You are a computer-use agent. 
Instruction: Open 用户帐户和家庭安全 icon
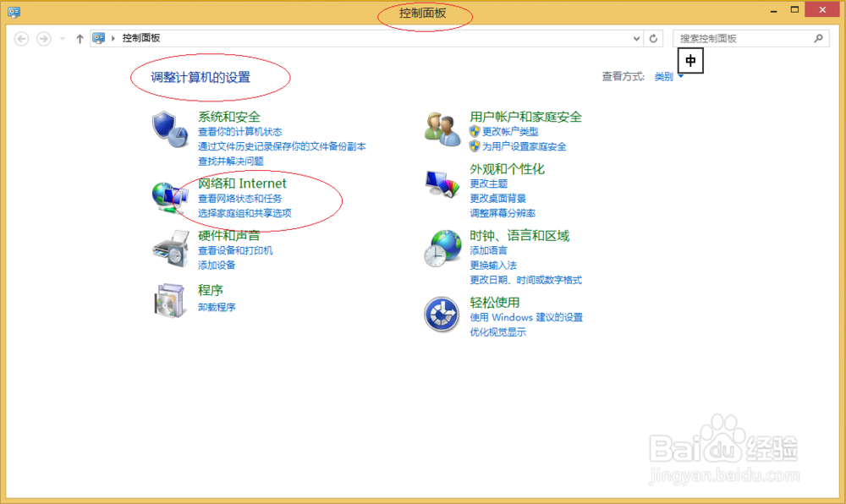click(x=442, y=127)
